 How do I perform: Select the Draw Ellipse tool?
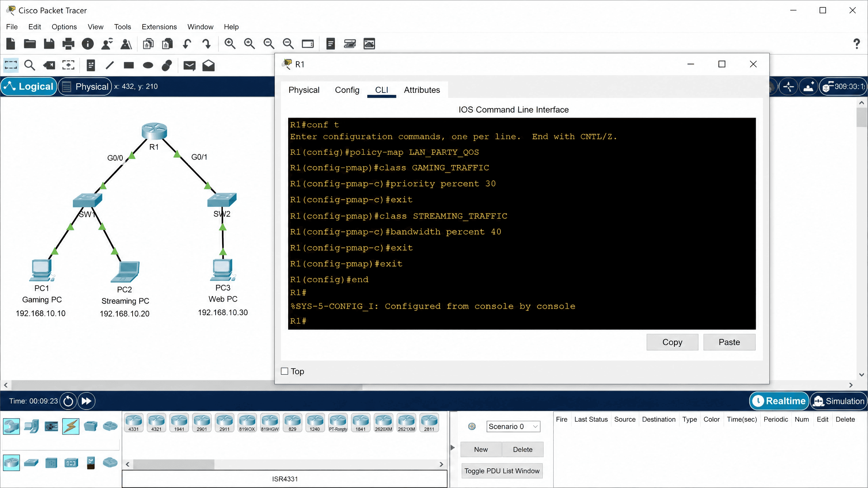pos(148,65)
